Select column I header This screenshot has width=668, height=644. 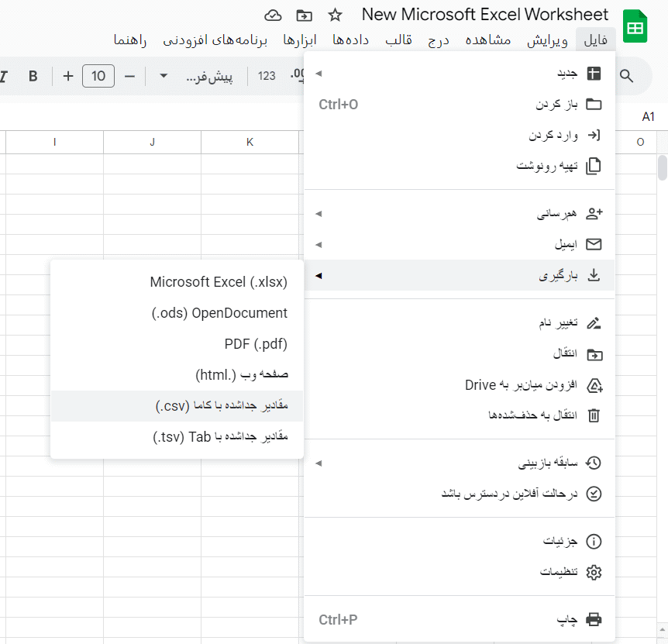[54, 143]
